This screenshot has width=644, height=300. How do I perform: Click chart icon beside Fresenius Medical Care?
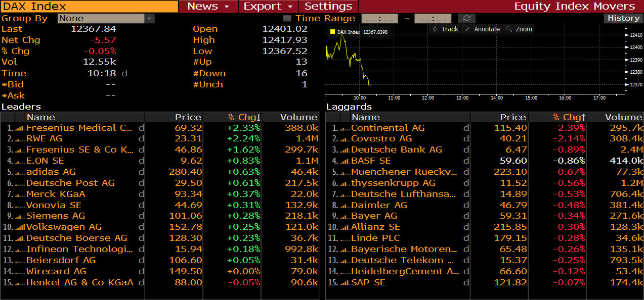pyautogui.click(x=20, y=128)
